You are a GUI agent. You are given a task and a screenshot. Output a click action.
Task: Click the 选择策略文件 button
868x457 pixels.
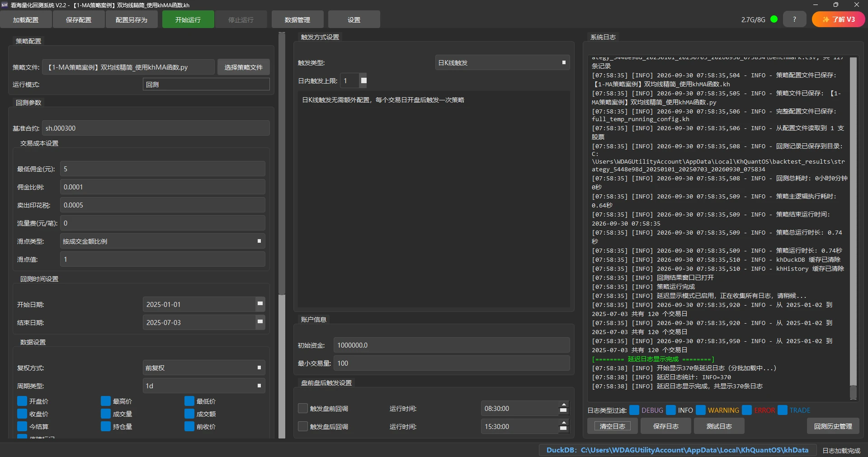coord(244,67)
